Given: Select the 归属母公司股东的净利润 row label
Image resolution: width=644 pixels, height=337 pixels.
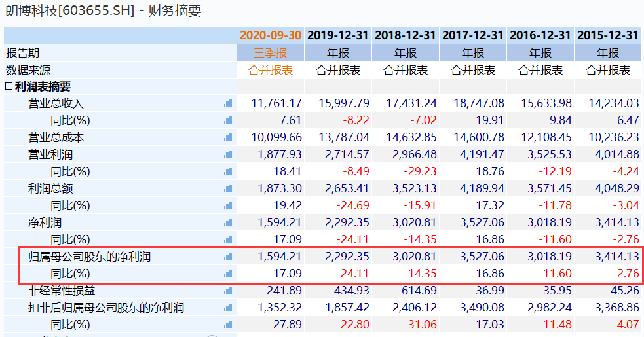Looking at the screenshot, I should coord(85,257).
